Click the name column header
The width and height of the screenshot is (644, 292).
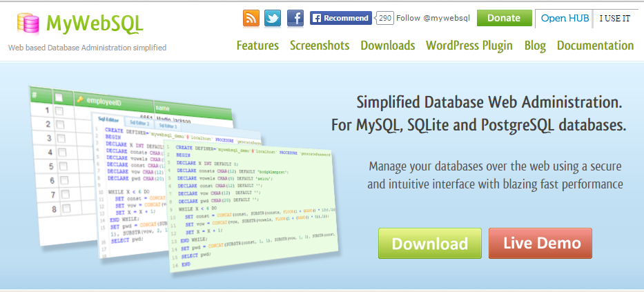click(193, 109)
